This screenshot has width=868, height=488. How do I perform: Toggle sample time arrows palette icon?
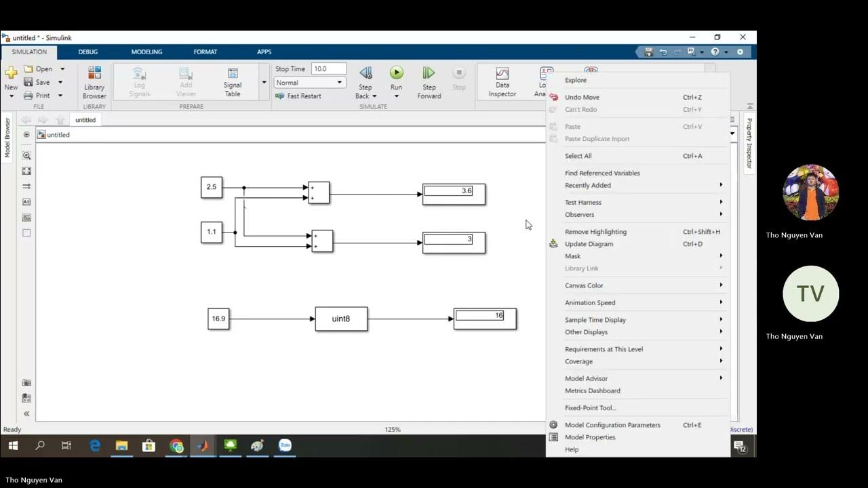[26, 186]
